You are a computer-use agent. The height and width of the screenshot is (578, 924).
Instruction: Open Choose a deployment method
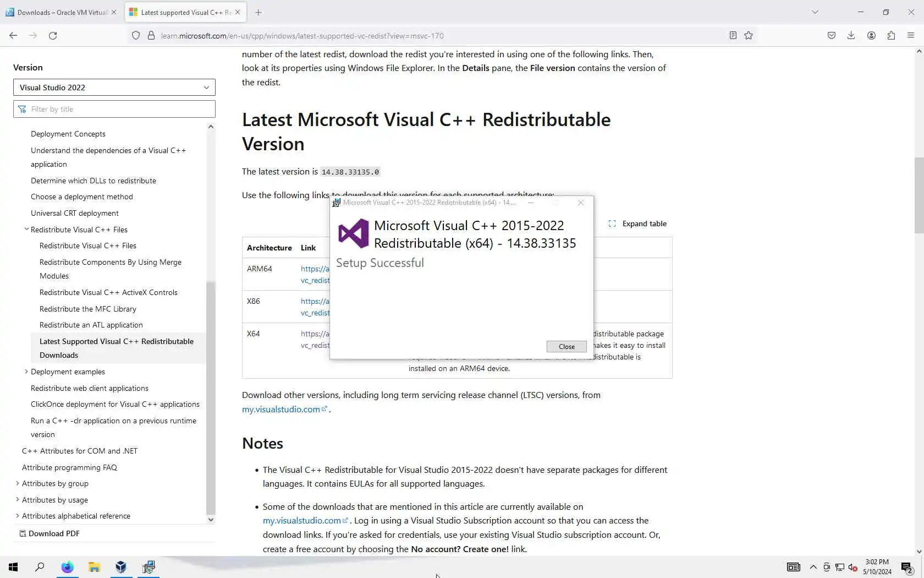[x=82, y=197]
